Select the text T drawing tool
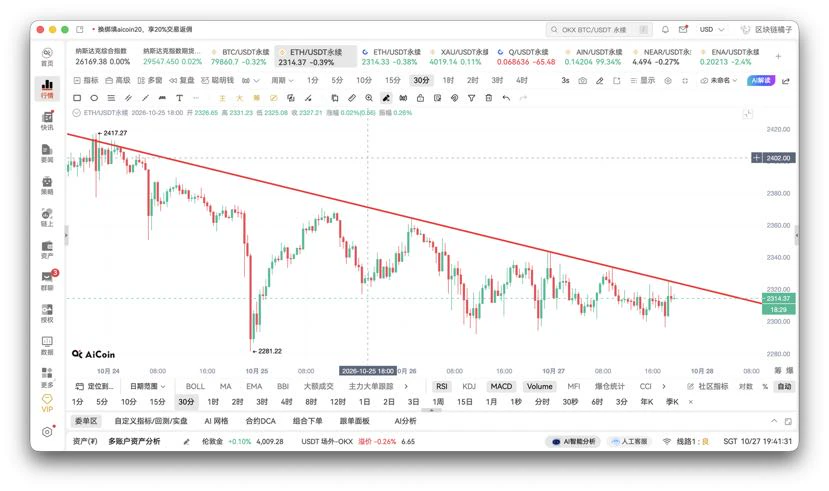This screenshot has width=829, height=491. coord(179,98)
